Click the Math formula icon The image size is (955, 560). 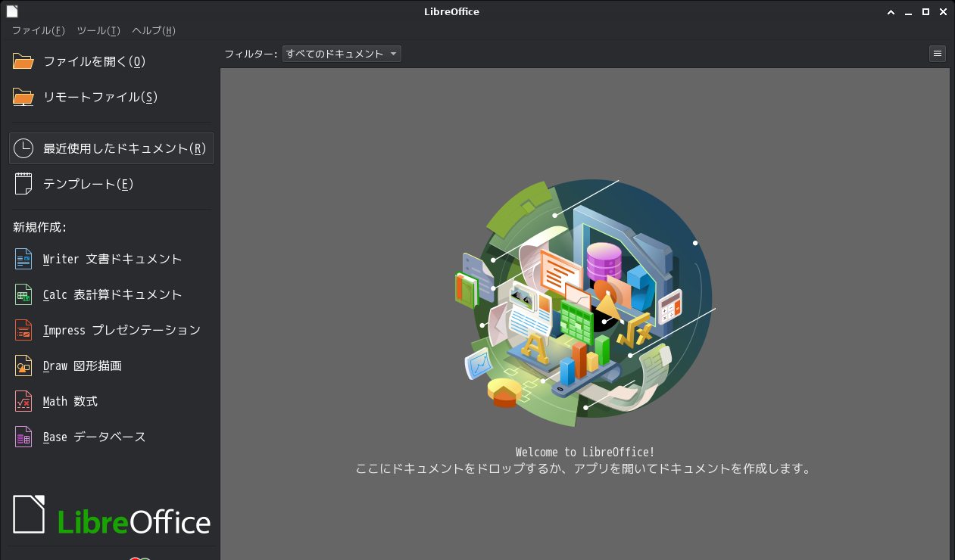[23, 401]
